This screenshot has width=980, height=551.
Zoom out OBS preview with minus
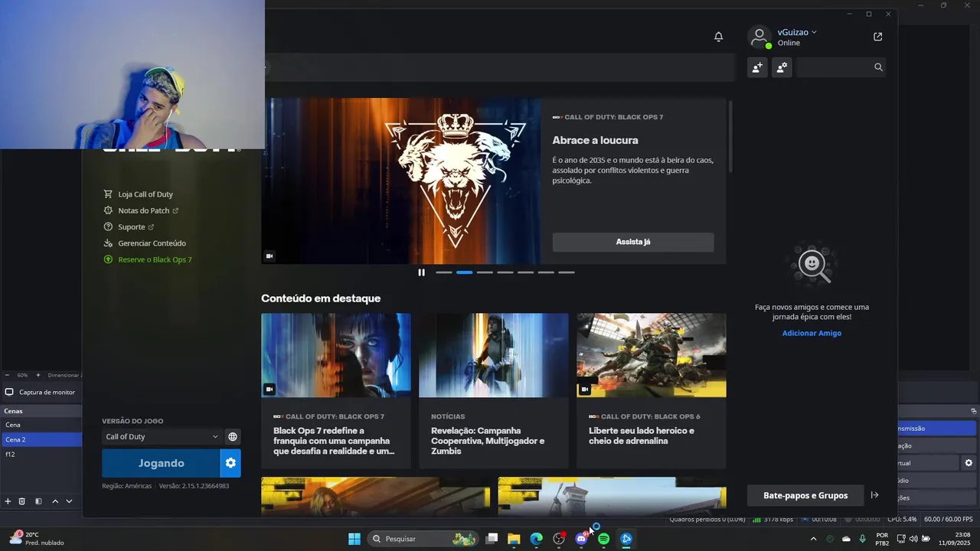tap(7, 375)
